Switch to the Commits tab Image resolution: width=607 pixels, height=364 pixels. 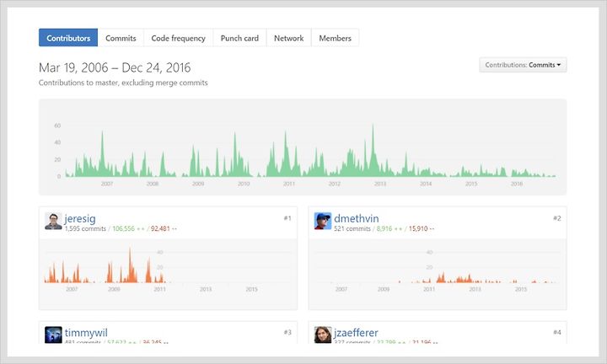(x=121, y=38)
